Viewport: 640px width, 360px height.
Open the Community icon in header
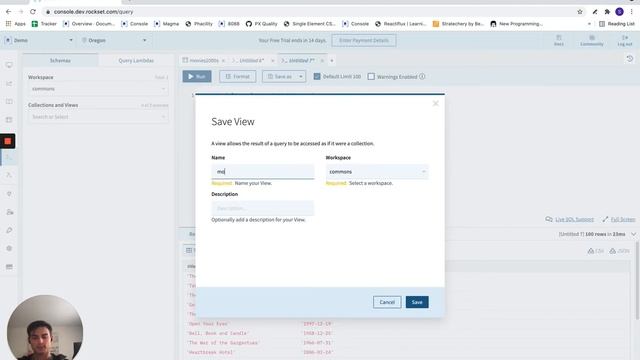tap(592, 40)
